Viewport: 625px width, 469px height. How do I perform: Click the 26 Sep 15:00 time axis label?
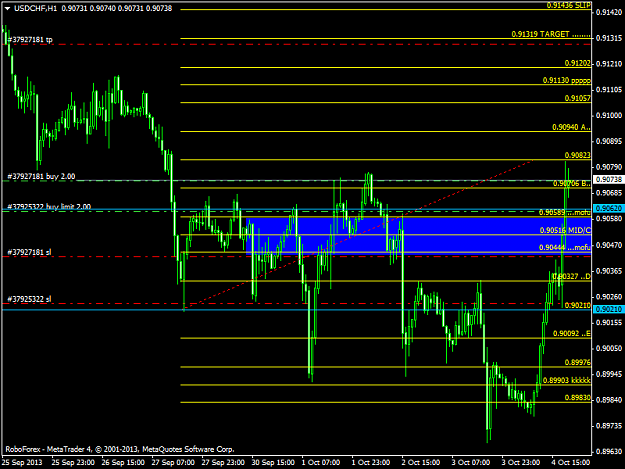click(x=123, y=463)
